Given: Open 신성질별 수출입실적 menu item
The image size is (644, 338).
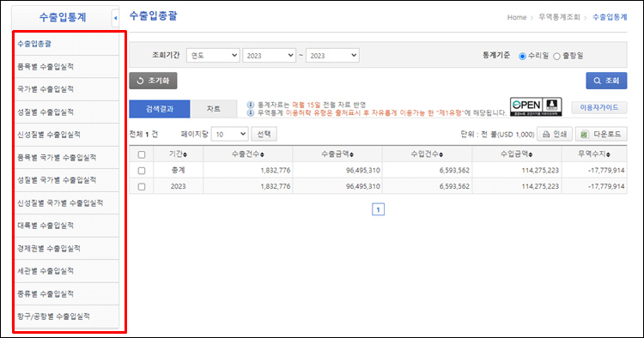Looking at the screenshot, I should point(67,135).
